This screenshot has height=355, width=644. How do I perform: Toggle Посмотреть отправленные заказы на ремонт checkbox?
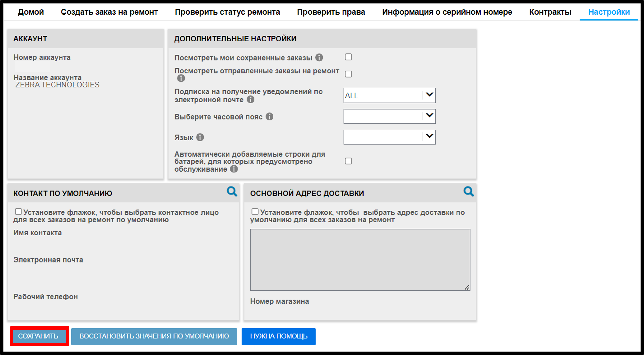pos(348,74)
